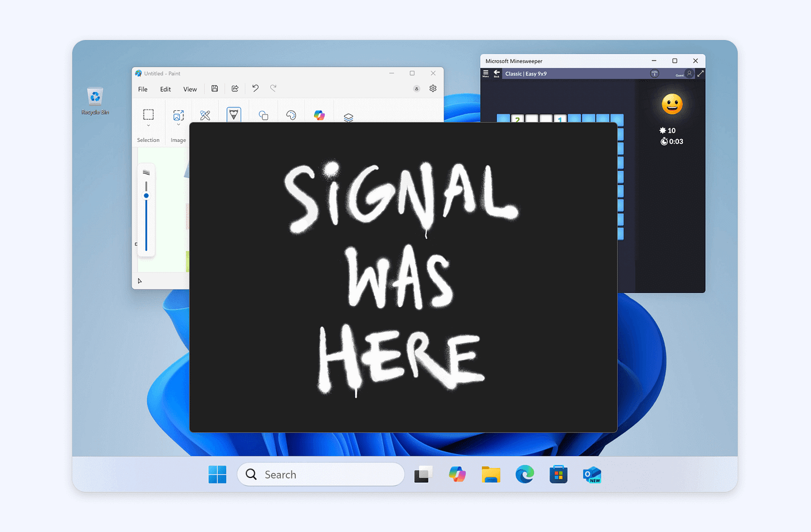This screenshot has height=532, width=811.
Task: Expand the Image options dropdown
Action: coord(178,125)
